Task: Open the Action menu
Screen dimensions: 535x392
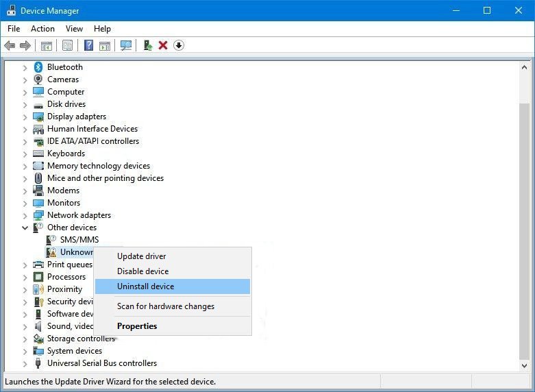Action: click(42, 29)
